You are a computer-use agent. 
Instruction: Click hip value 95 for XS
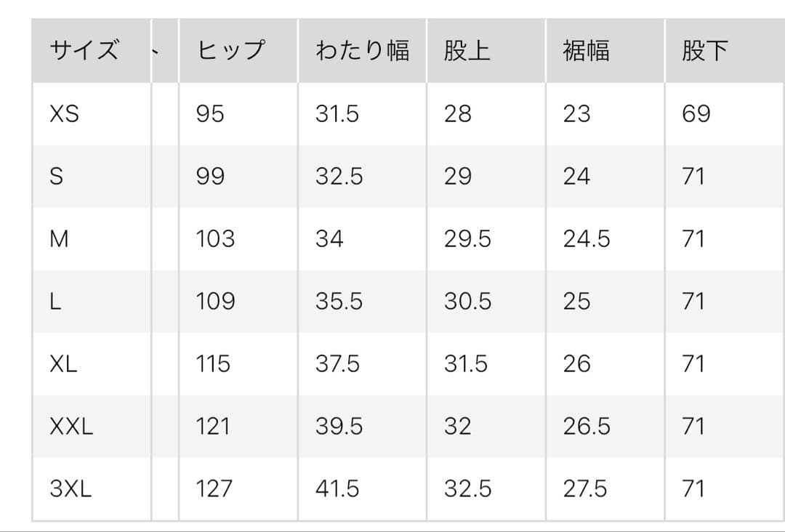click(210, 114)
